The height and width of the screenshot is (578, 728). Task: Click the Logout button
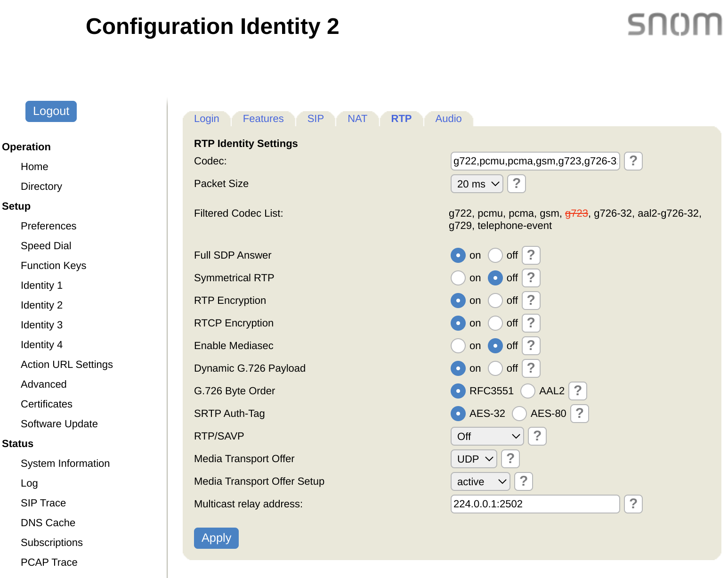point(51,111)
